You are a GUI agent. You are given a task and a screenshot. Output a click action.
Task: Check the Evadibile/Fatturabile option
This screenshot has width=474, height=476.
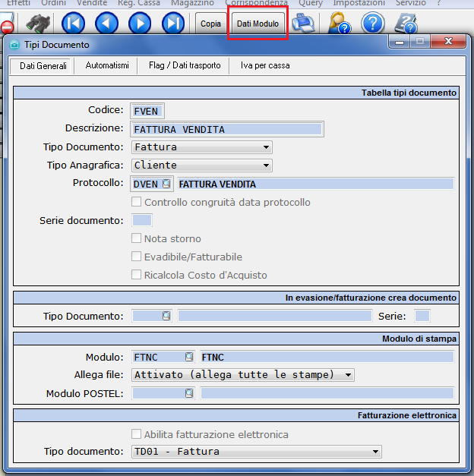[x=137, y=257]
